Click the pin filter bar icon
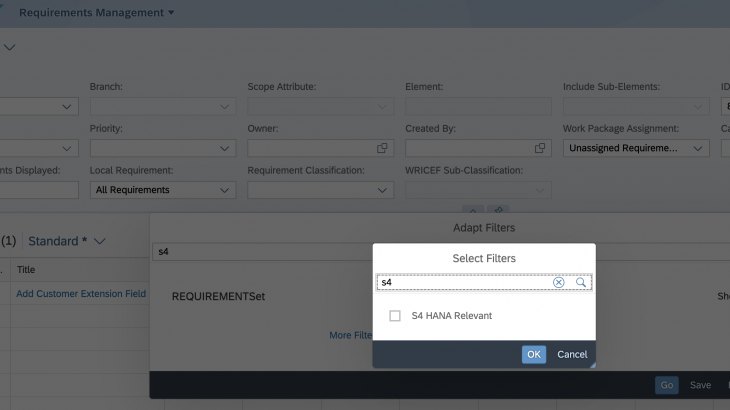This screenshot has width=730, height=410. (498, 210)
